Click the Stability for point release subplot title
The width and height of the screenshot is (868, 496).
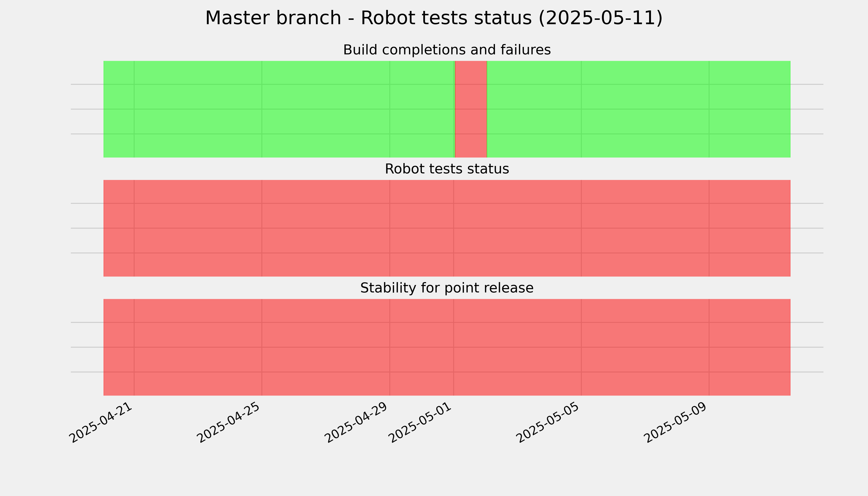447,288
